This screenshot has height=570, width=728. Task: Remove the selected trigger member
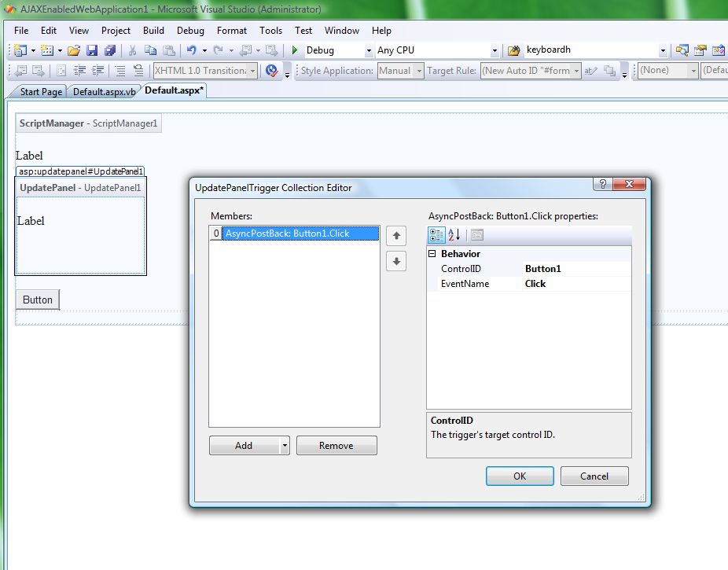coord(336,446)
